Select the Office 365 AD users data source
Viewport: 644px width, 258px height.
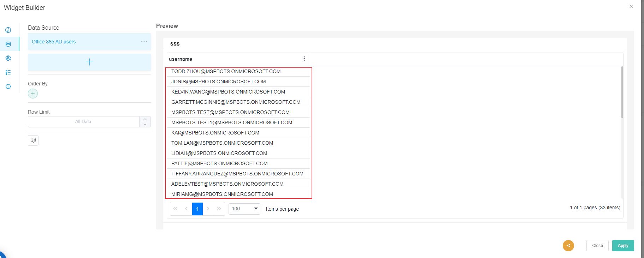[x=54, y=42]
